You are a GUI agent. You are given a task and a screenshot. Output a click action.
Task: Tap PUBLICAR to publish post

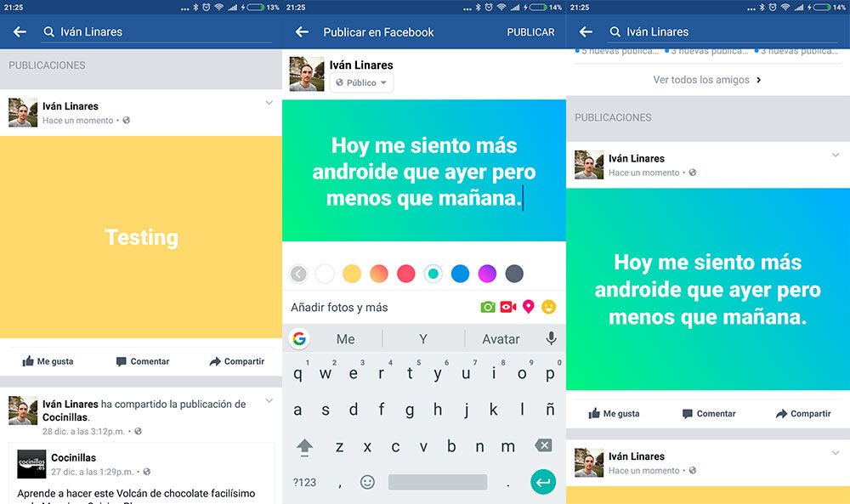click(530, 32)
